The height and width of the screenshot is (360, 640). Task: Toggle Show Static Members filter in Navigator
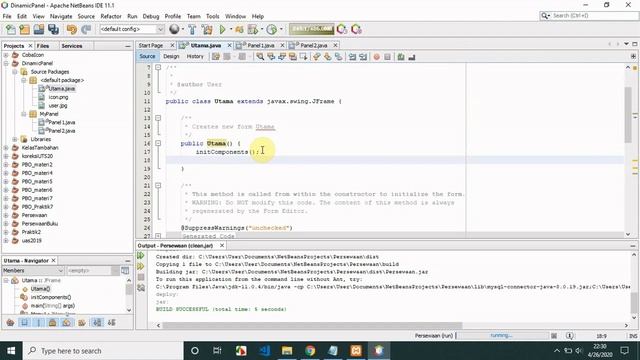click(x=39, y=322)
